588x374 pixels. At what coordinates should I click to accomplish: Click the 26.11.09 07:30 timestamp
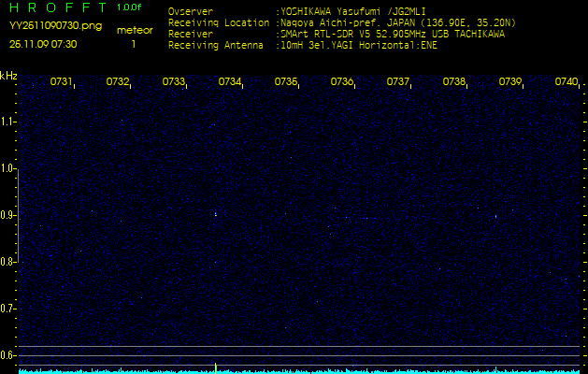(43, 44)
